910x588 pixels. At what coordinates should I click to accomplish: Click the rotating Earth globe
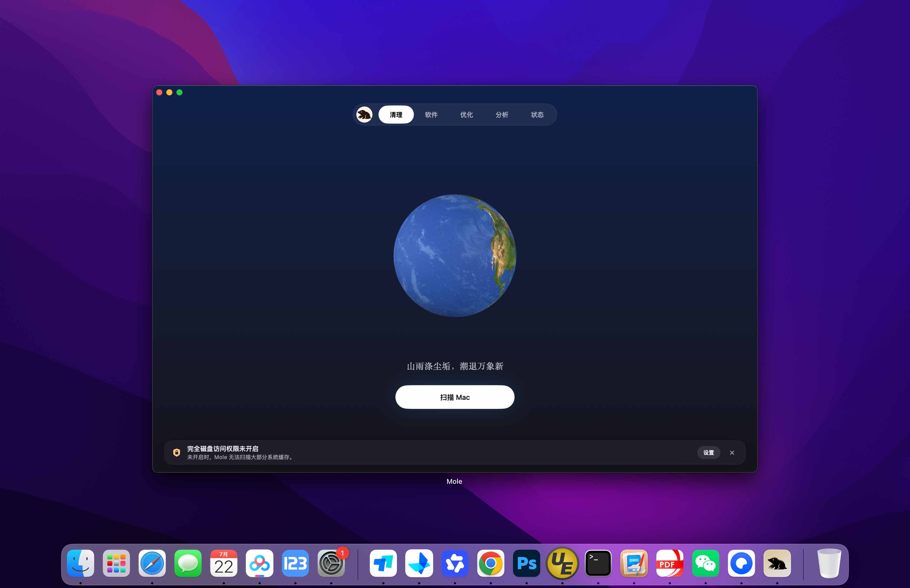click(455, 255)
